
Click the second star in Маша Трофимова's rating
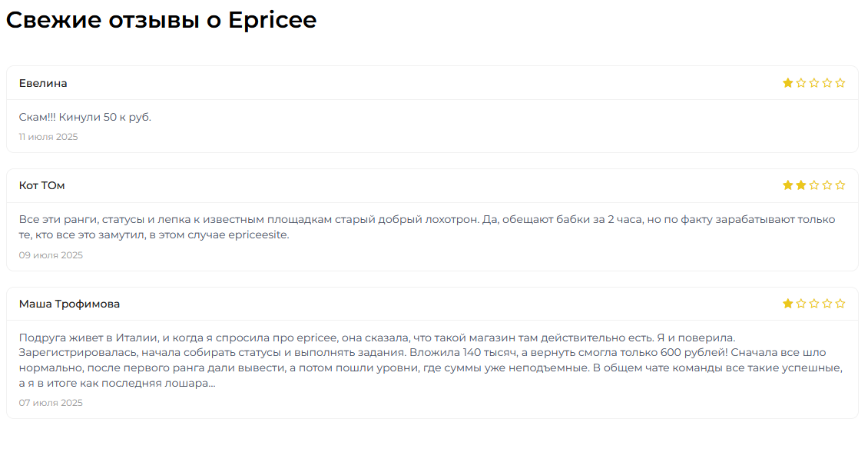pyautogui.click(x=801, y=304)
